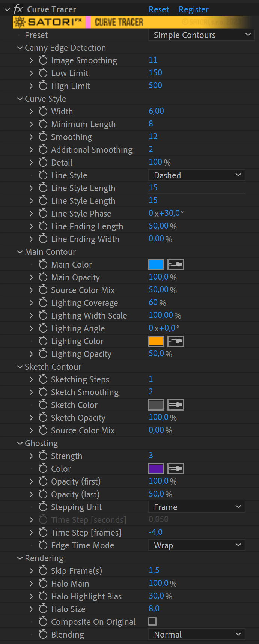Image resolution: width=259 pixels, height=644 pixels.
Task: Pick Lighting Color with its eyedropper
Action: pos(175,341)
